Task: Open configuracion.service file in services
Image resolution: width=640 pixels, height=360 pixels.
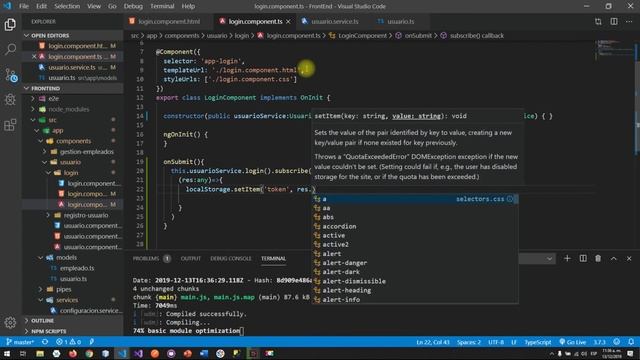Action: point(91,311)
